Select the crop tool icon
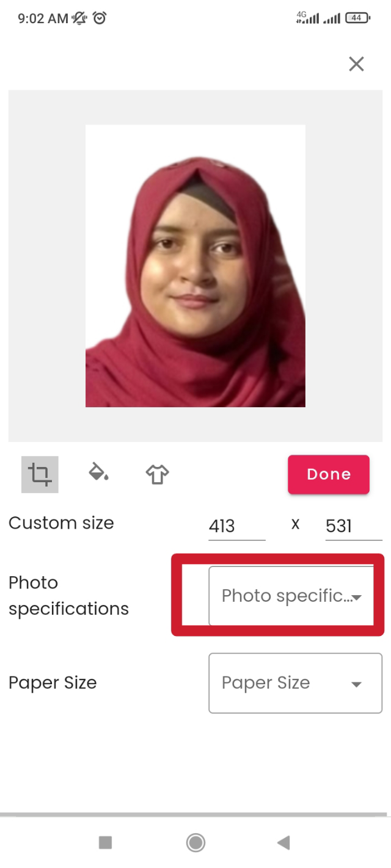The width and height of the screenshot is (391, 868). point(40,474)
